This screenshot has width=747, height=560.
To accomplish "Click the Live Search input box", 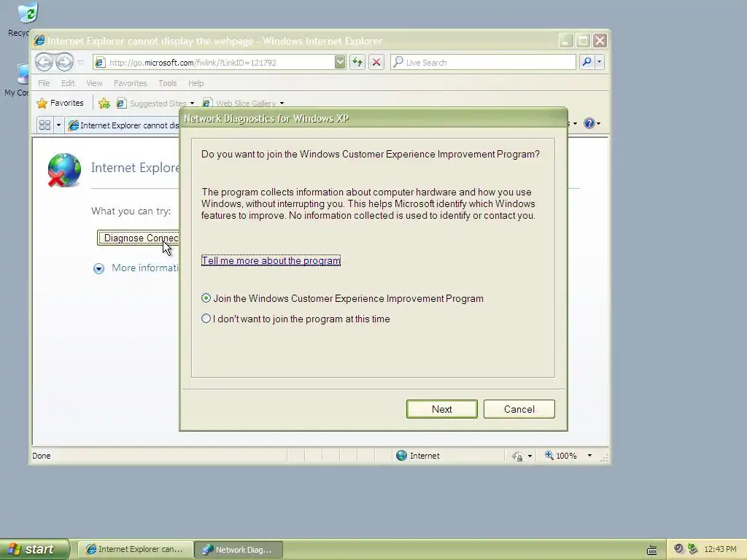I will (483, 63).
